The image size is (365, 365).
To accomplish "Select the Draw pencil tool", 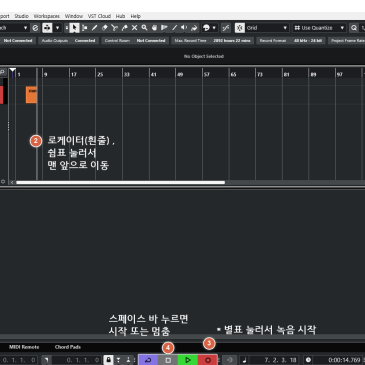I will 95,28.
